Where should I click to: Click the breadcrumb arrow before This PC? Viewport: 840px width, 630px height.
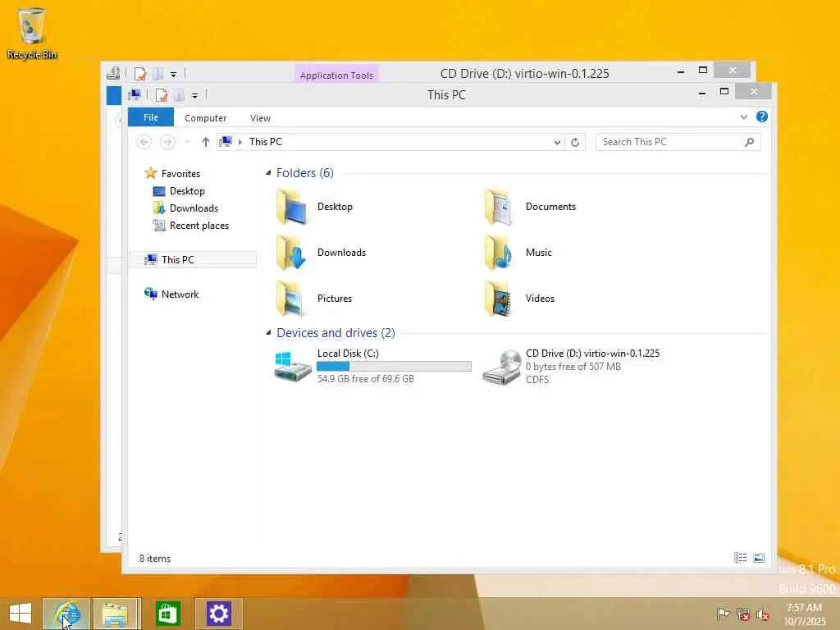pyautogui.click(x=240, y=142)
